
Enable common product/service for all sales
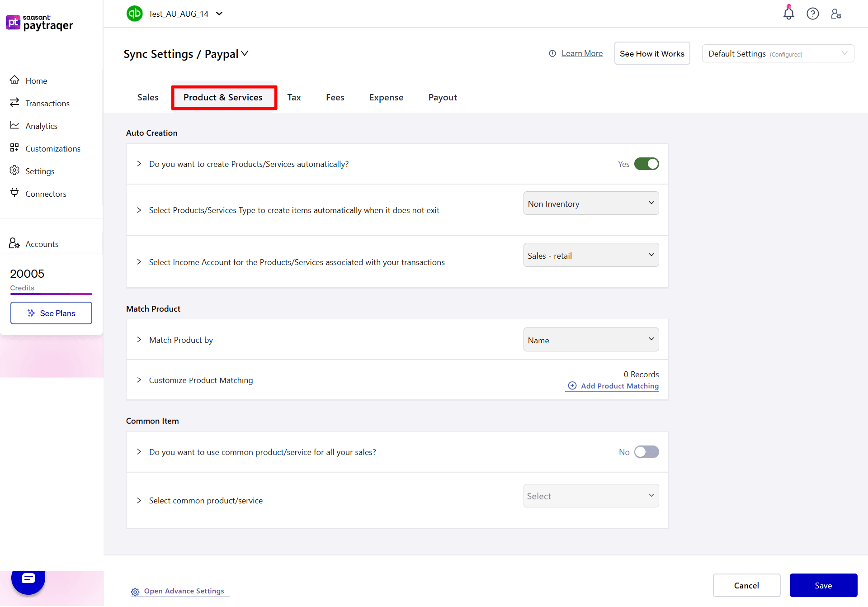point(646,452)
